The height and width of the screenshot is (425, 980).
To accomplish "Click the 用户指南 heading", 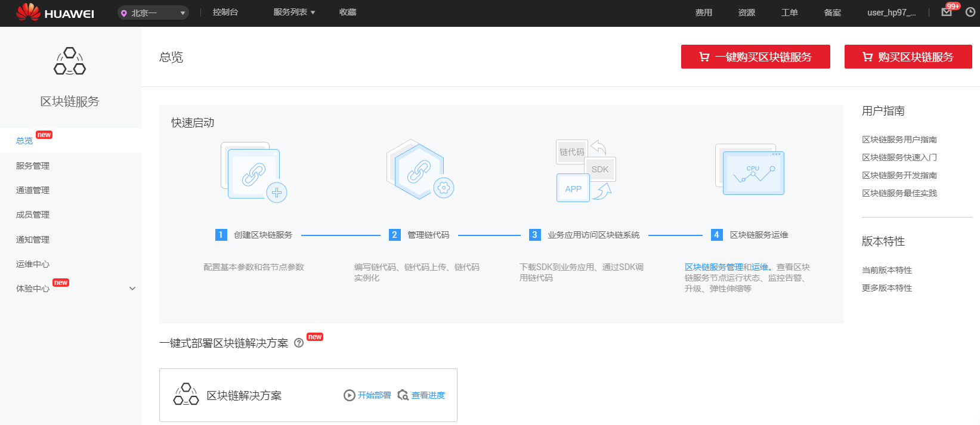I will pyautogui.click(x=883, y=111).
